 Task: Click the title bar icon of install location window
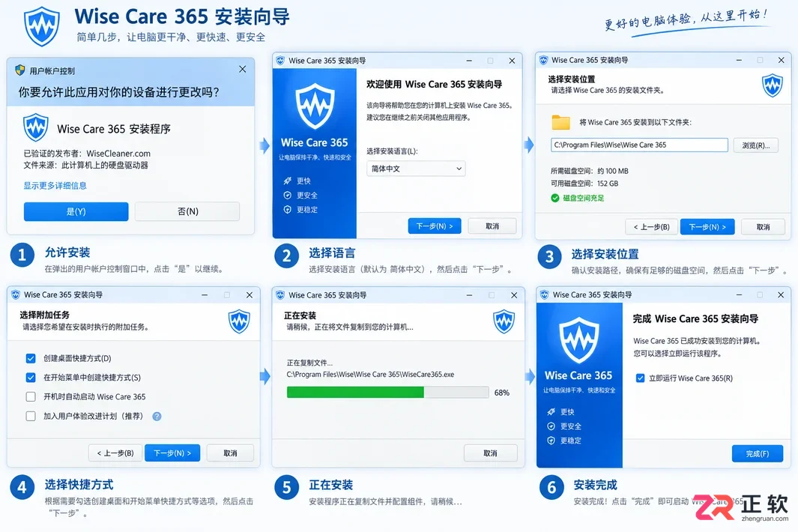[543, 60]
